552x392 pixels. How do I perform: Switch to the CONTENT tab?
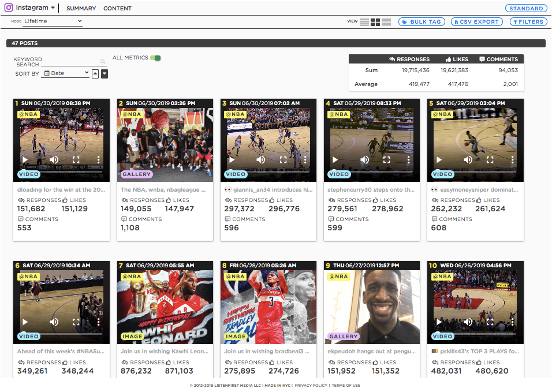[x=117, y=8]
